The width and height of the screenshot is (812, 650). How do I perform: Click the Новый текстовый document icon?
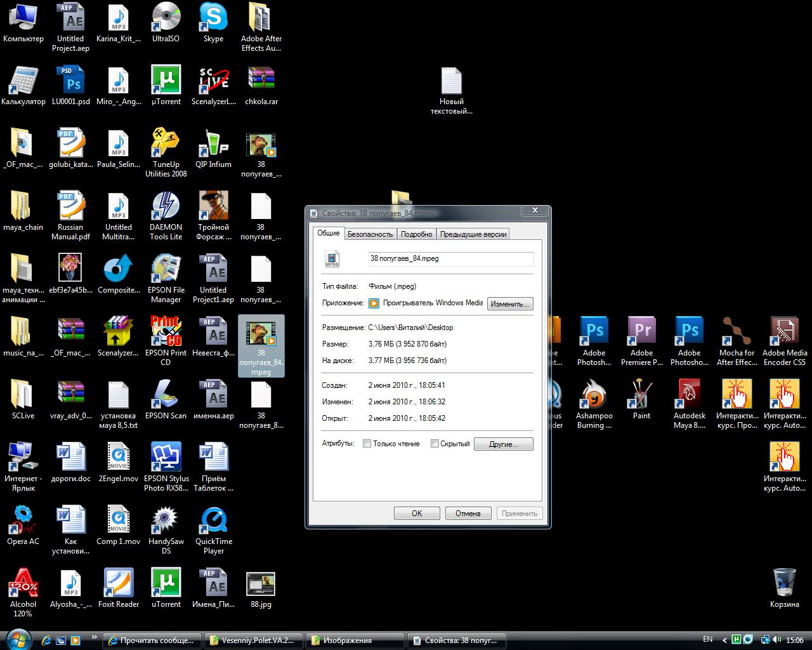point(451,90)
